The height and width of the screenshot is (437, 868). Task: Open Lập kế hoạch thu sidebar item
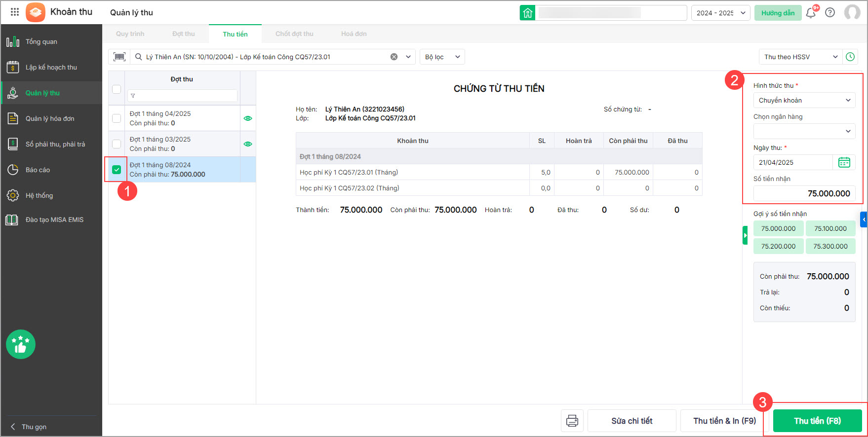(51, 67)
